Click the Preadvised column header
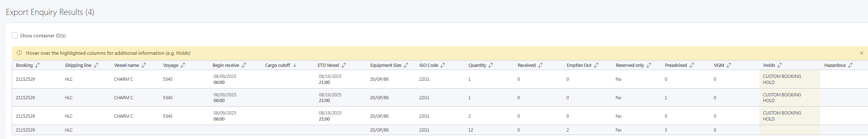 point(676,65)
